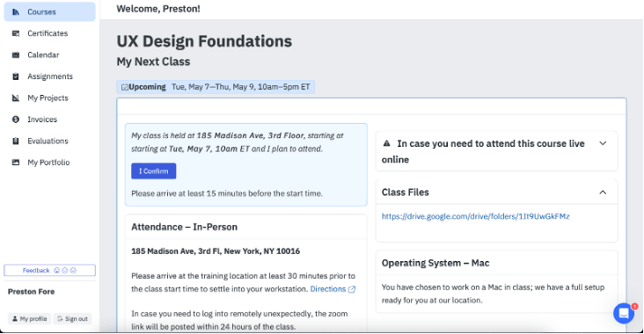
Task: Click the Sign out button
Action: pos(72,319)
